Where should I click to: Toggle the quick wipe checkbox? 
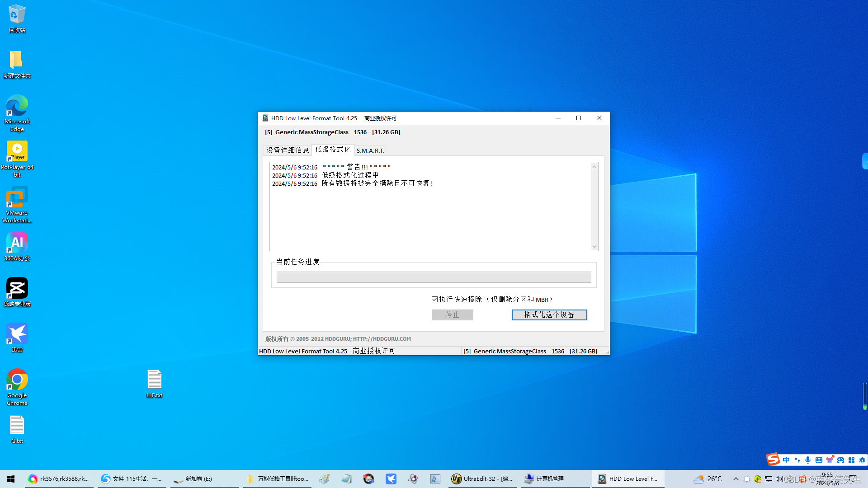pos(434,300)
